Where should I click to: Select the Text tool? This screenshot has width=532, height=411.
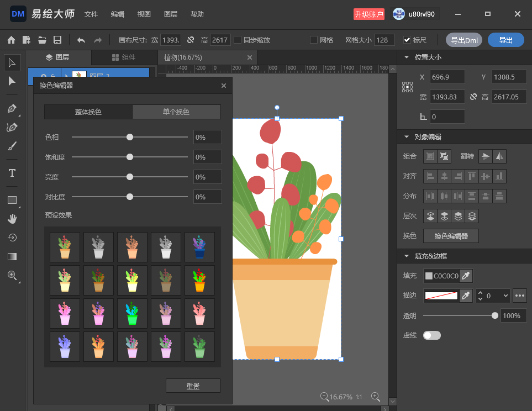pyautogui.click(x=12, y=173)
